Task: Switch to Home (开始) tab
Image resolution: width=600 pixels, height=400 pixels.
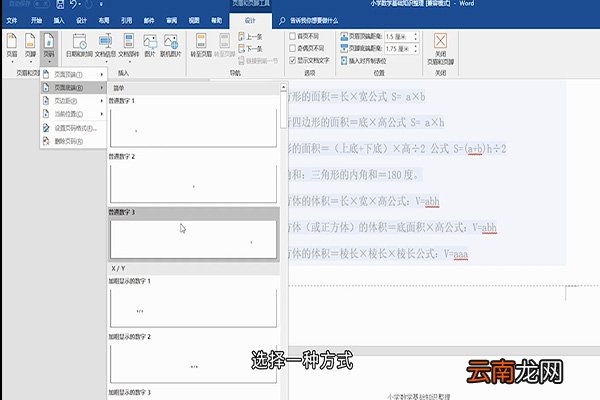Action: (x=36, y=21)
